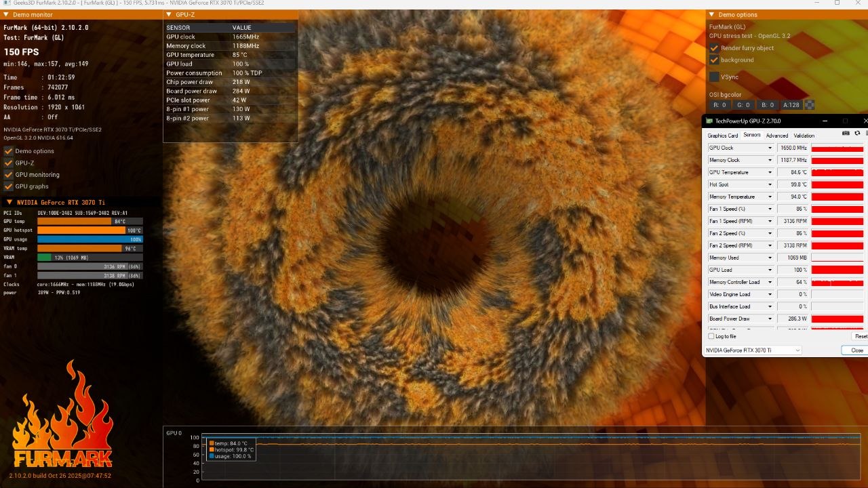868x488 pixels.
Task: Open the Fan 1 Speed (RPM) dropdown
Action: [770, 221]
